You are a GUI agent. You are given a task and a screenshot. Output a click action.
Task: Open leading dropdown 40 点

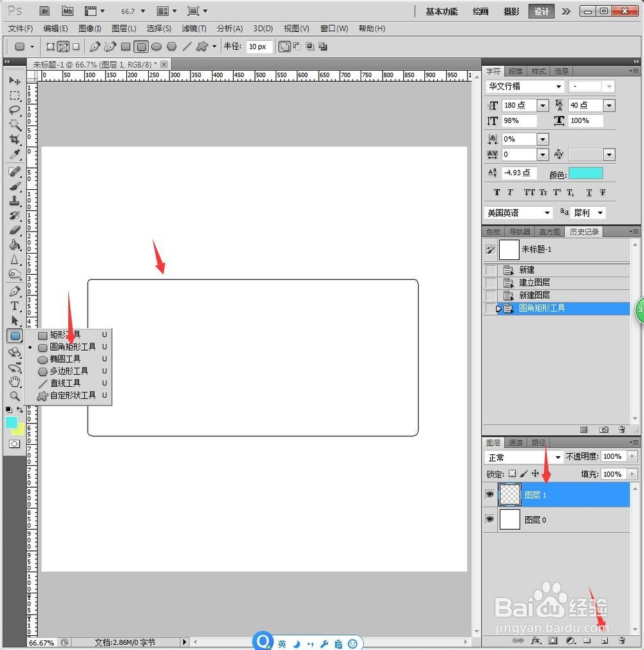coord(609,106)
